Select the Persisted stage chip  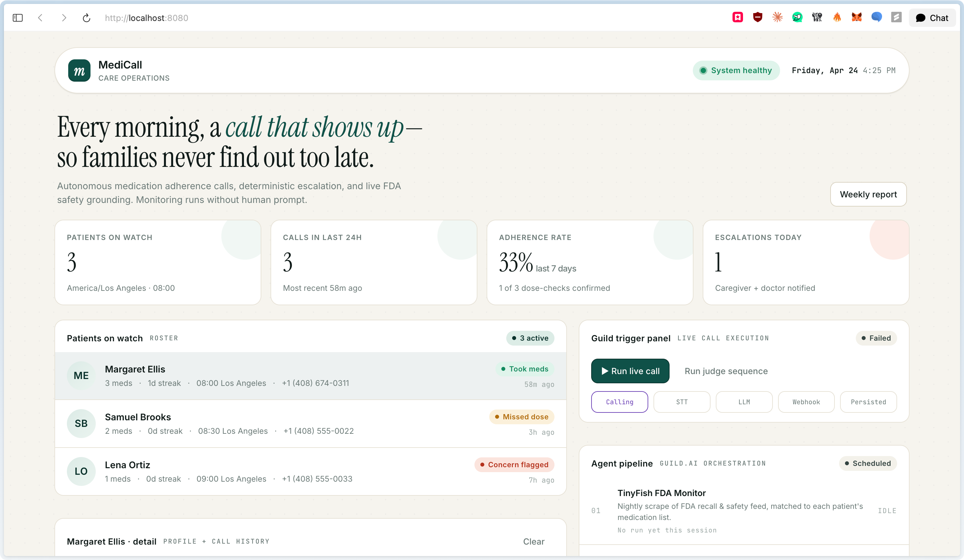(868, 402)
